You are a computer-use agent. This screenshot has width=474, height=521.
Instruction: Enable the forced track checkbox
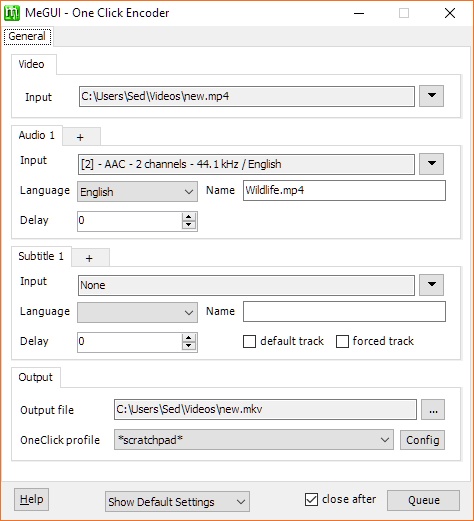[342, 342]
